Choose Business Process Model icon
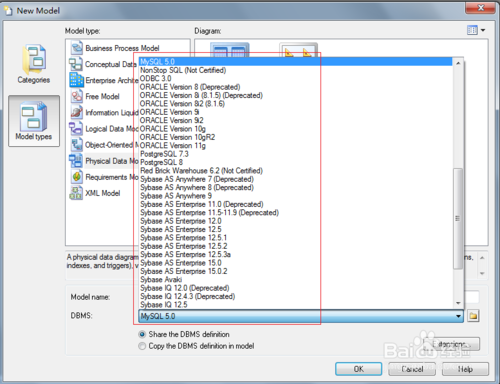This screenshot has width=500, height=384. (77, 48)
